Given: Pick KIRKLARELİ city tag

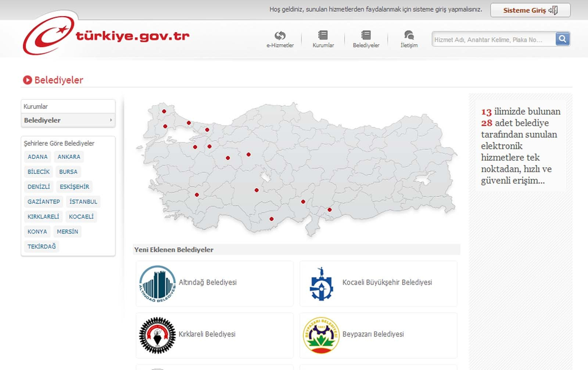Looking at the screenshot, I should 43,217.
